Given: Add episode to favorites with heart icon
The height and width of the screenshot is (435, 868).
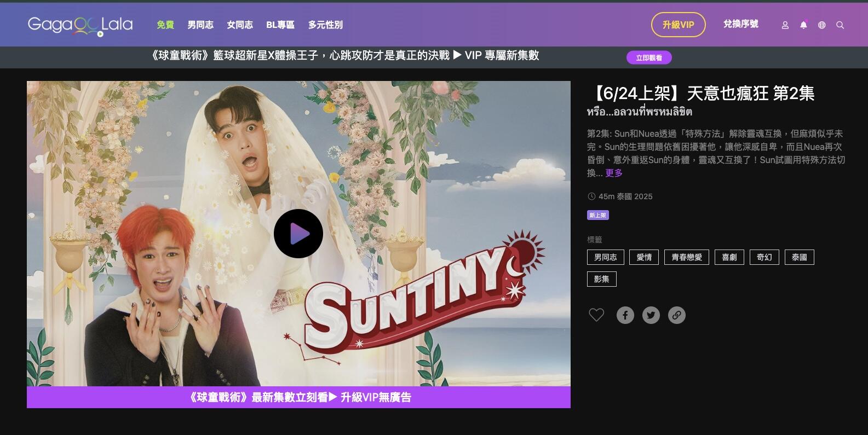Looking at the screenshot, I should tap(596, 315).
